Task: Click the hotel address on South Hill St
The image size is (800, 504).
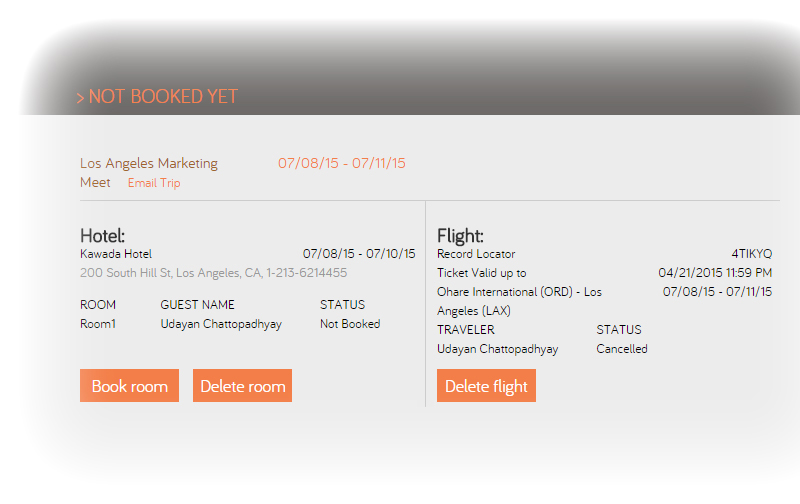Action: 213,272
